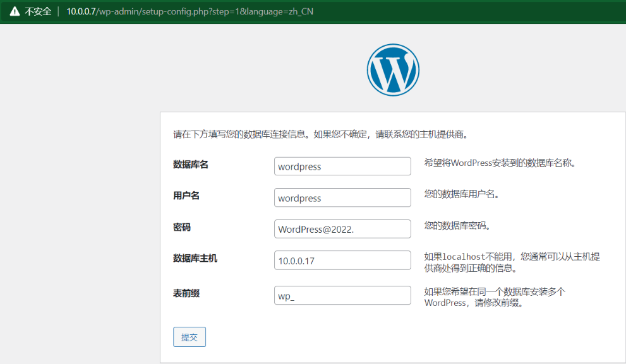Viewport: 626px width, 364px height.
Task: Click the localhost hint beside 数据库主机
Action: (512, 262)
